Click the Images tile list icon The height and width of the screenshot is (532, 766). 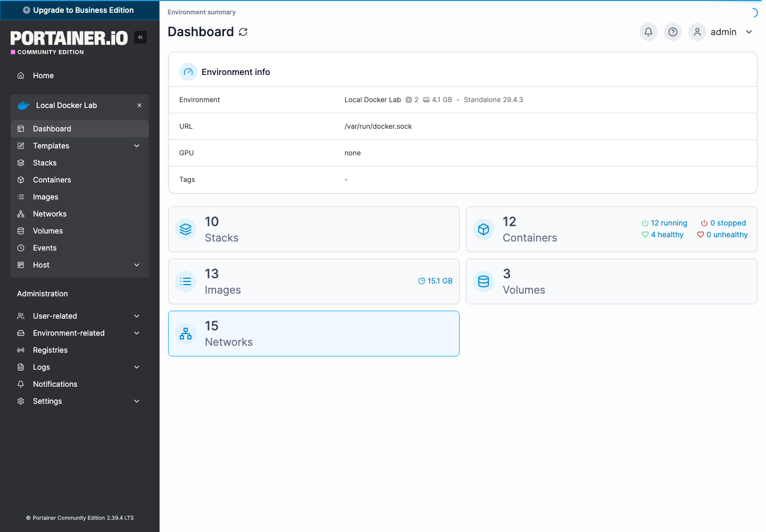(x=186, y=281)
